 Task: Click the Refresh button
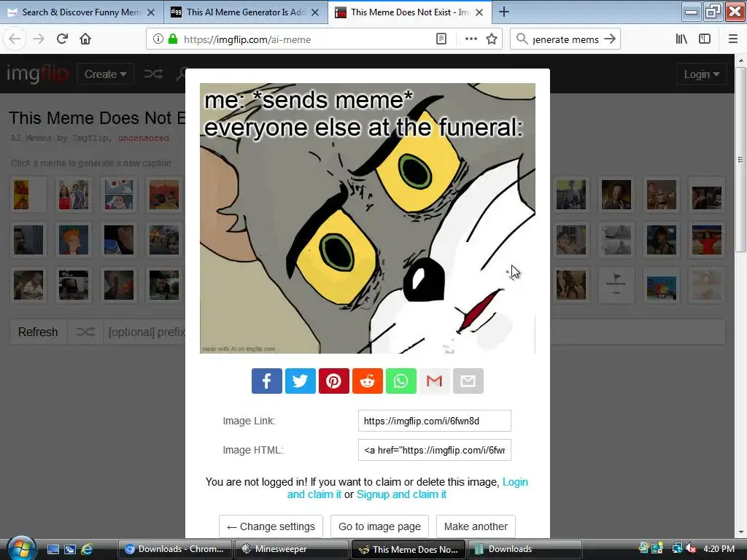(x=38, y=332)
